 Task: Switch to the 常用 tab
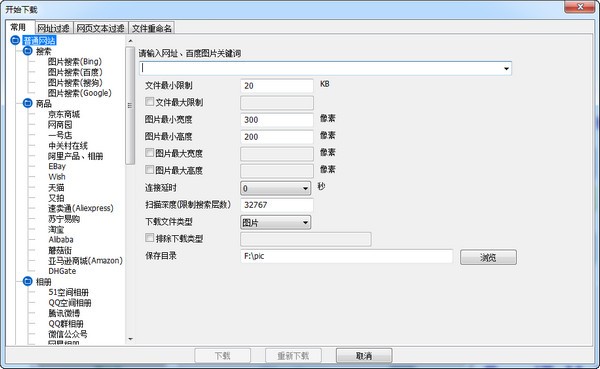18,27
